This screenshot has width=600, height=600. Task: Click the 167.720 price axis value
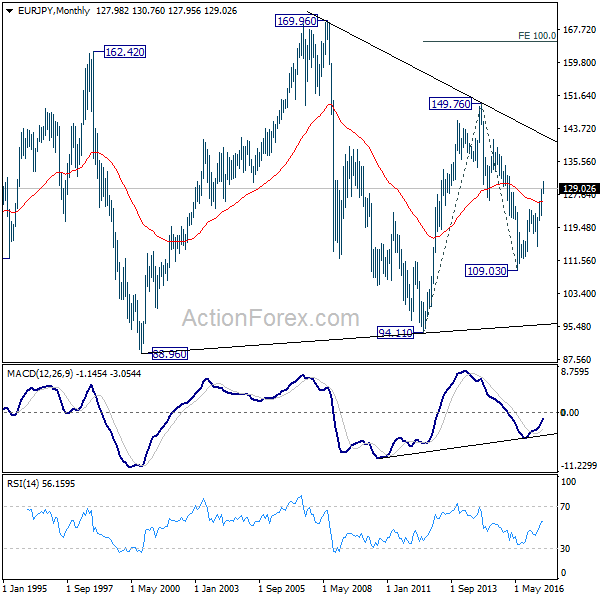point(579,30)
